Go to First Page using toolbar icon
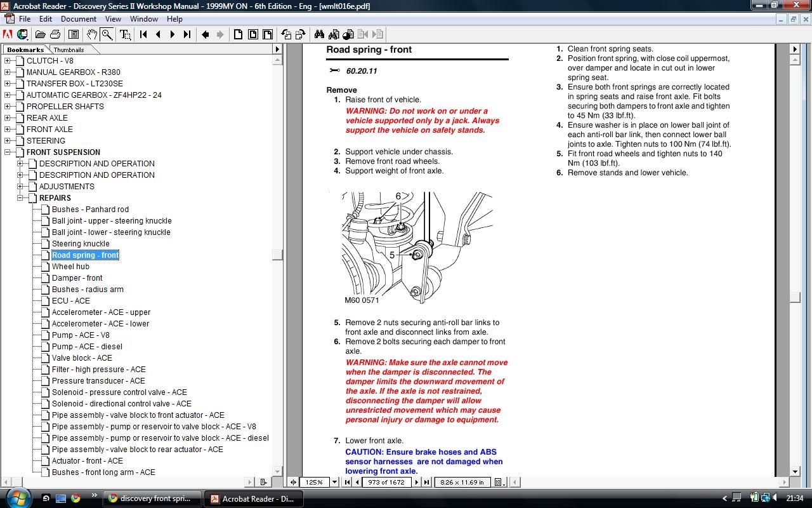The height and width of the screenshot is (508, 812). point(143,34)
